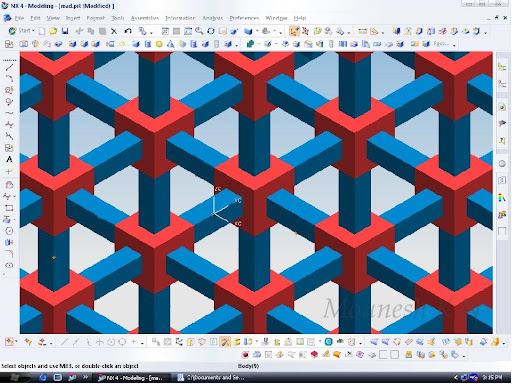Open the Insert menu
Image resolution: width=512 pixels, height=384 pixels.
pos(73,18)
